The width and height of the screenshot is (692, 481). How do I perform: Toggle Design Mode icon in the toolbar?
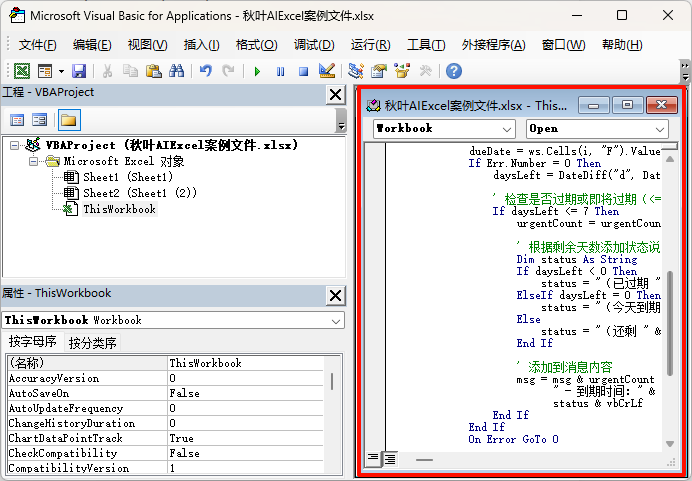(x=326, y=71)
